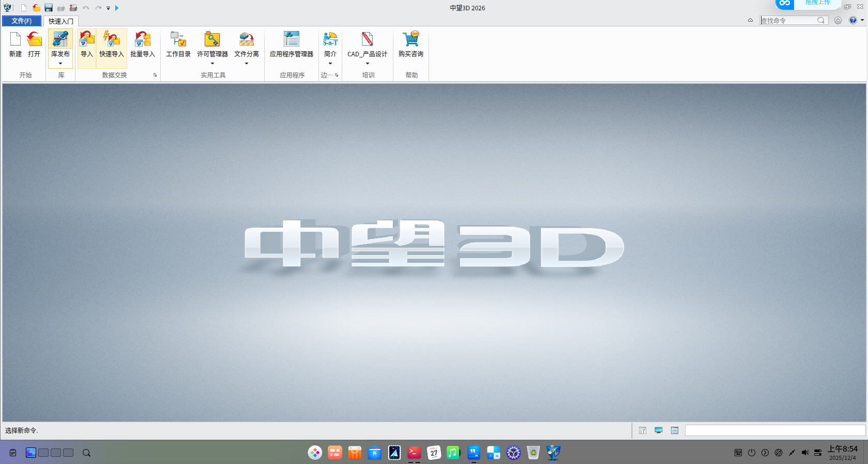Open the 工作目录 working directory tool
This screenshot has width=868, height=464.
pyautogui.click(x=178, y=44)
